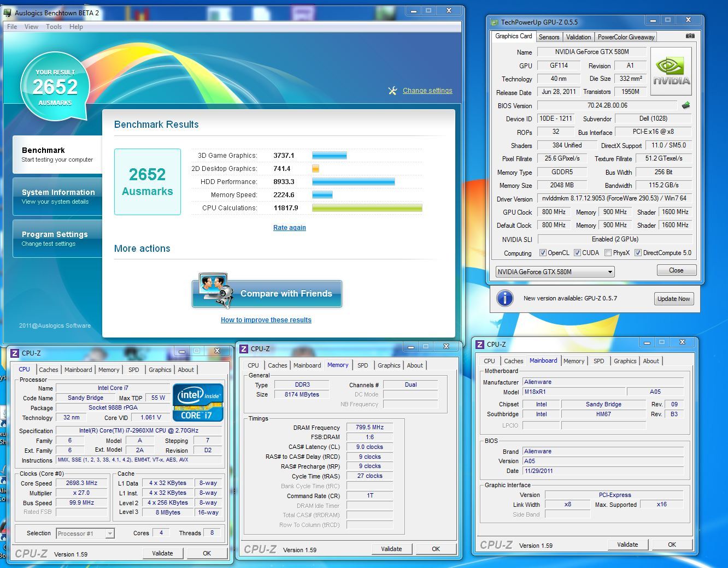The width and height of the screenshot is (728, 568).
Task: Click the BIOS save icon in GPU-Z
Action: (686, 105)
